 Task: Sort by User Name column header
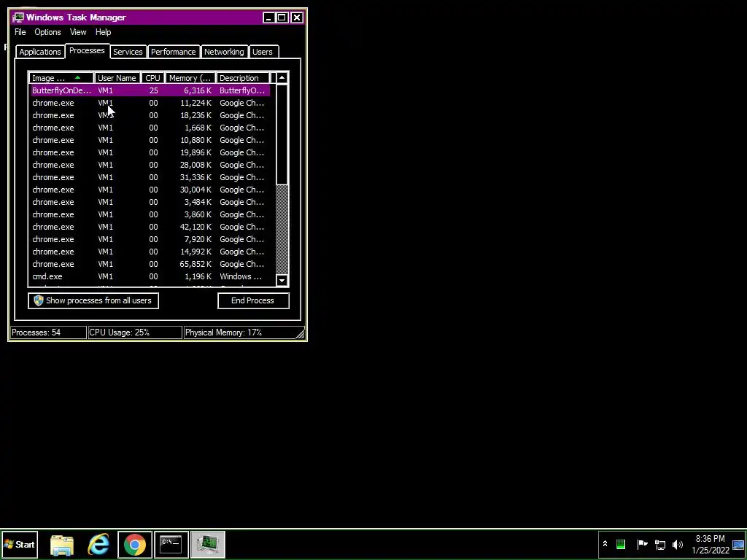click(117, 78)
